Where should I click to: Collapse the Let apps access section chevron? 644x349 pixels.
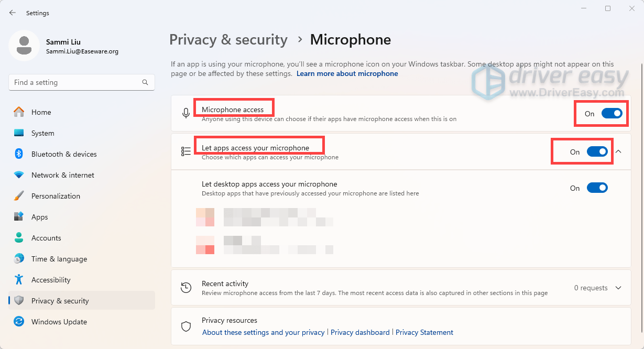[618, 151]
